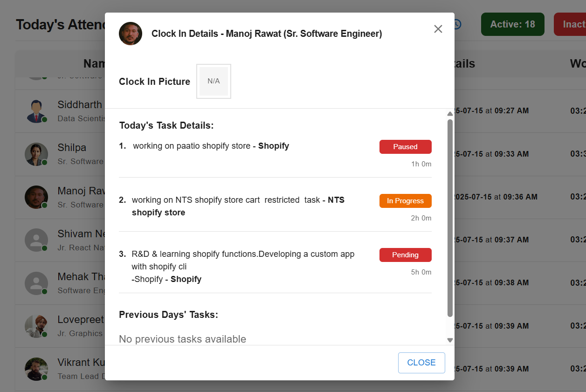Screen dimensions: 586x392
Task: Click the CLOSE button
Action: click(421, 363)
